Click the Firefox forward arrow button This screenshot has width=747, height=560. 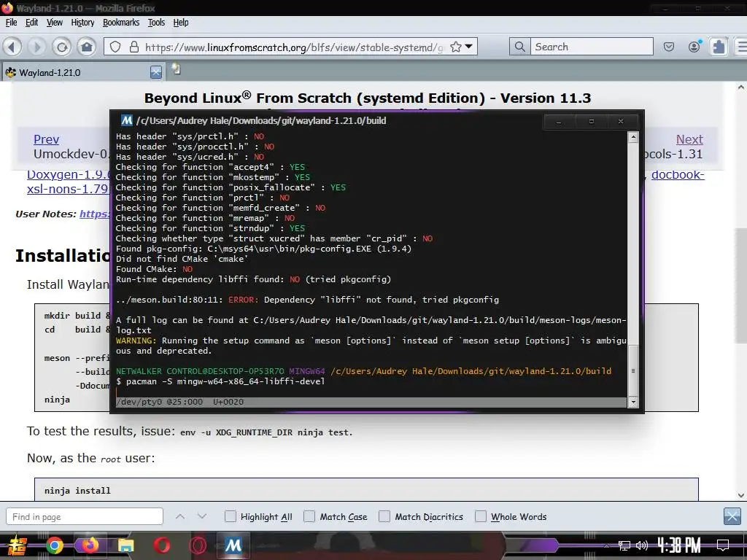coord(36,47)
